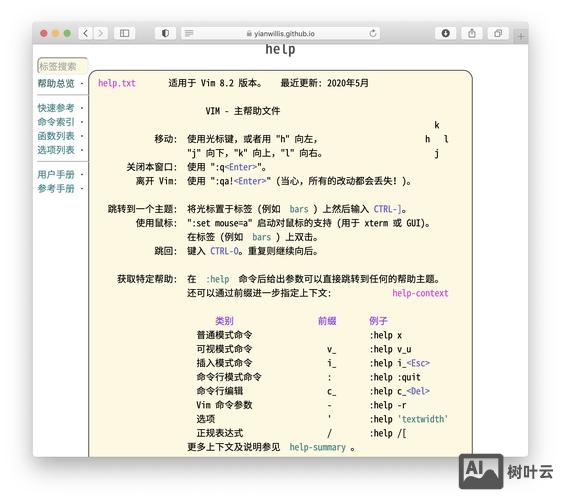Screen dimensions: 561x500
Task: Add a new tab with plus button
Action: tap(521, 36)
